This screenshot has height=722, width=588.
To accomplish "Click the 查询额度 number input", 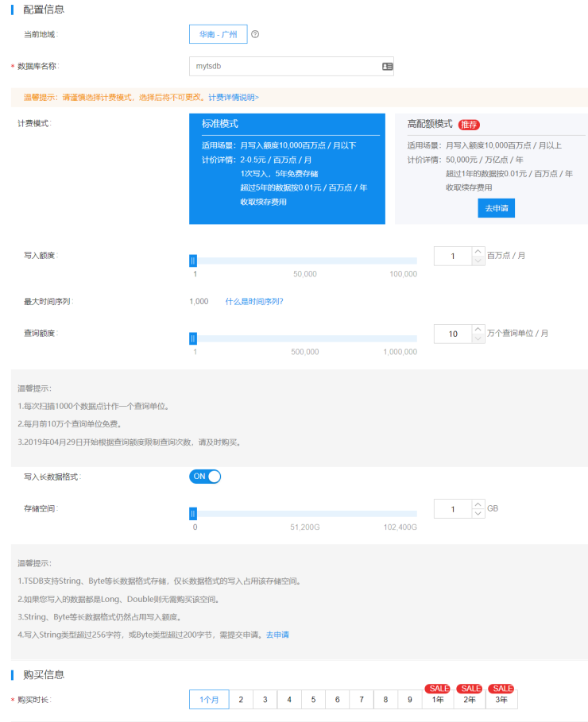I will (453, 334).
